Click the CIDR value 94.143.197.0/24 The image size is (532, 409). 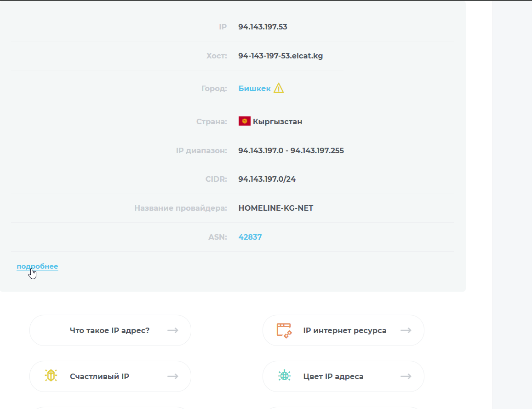(267, 179)
